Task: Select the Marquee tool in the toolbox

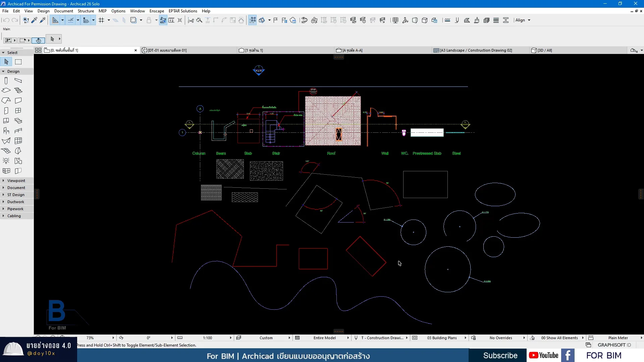Action: point(18,62)
